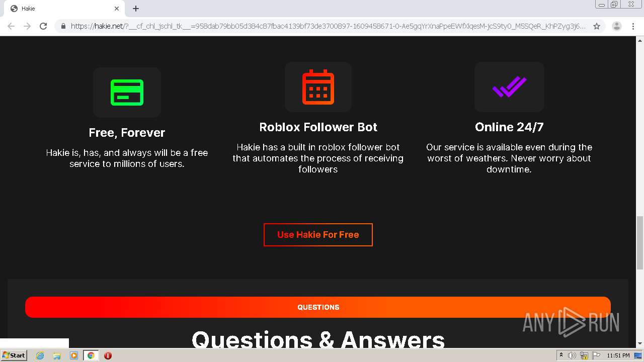
Task: Click the 'Never worry about downtime' description
Action: tap(509, 158)
